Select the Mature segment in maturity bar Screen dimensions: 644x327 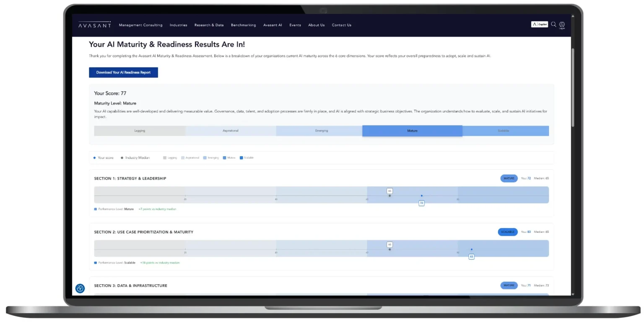pos(412,131)
